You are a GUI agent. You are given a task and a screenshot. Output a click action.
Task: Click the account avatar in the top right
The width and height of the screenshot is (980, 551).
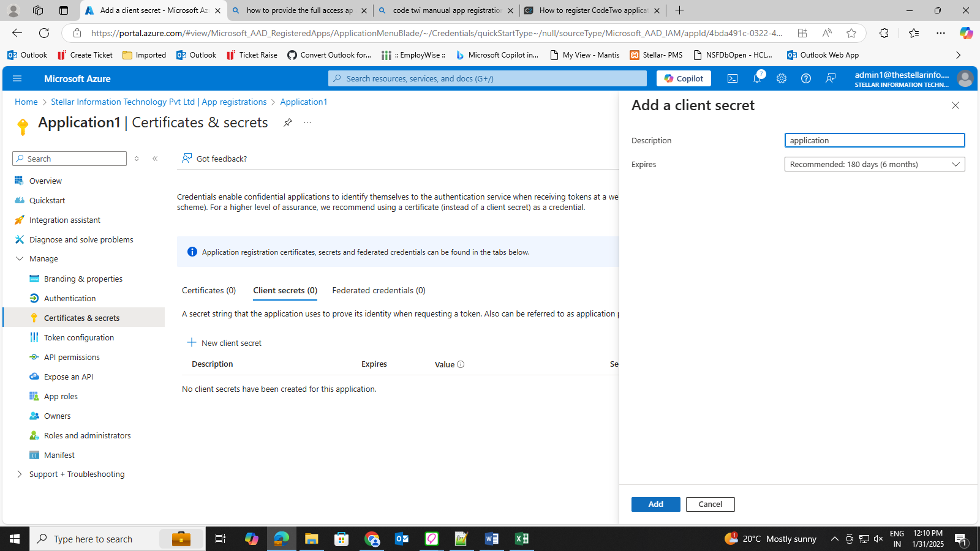965,78
